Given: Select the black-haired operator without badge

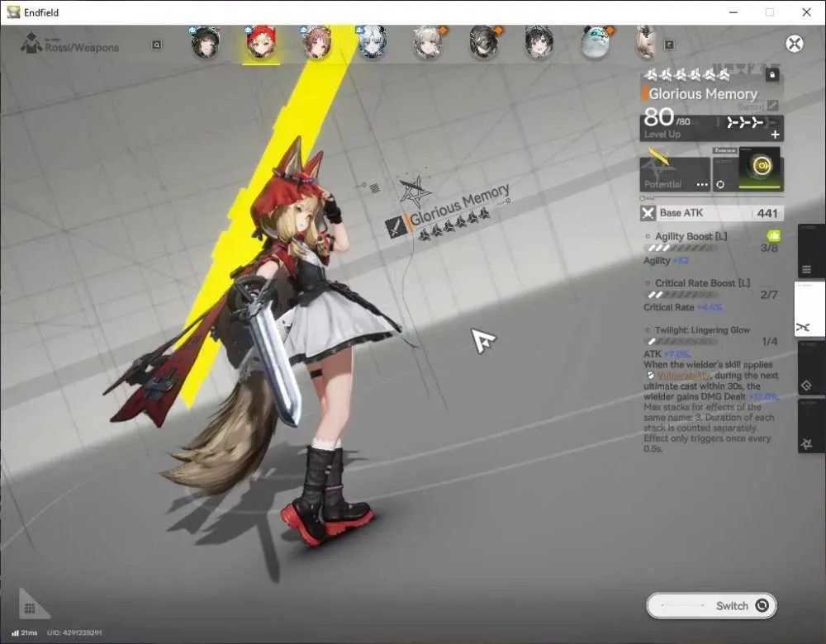Looking at the screenshot, I should (539, 42).
